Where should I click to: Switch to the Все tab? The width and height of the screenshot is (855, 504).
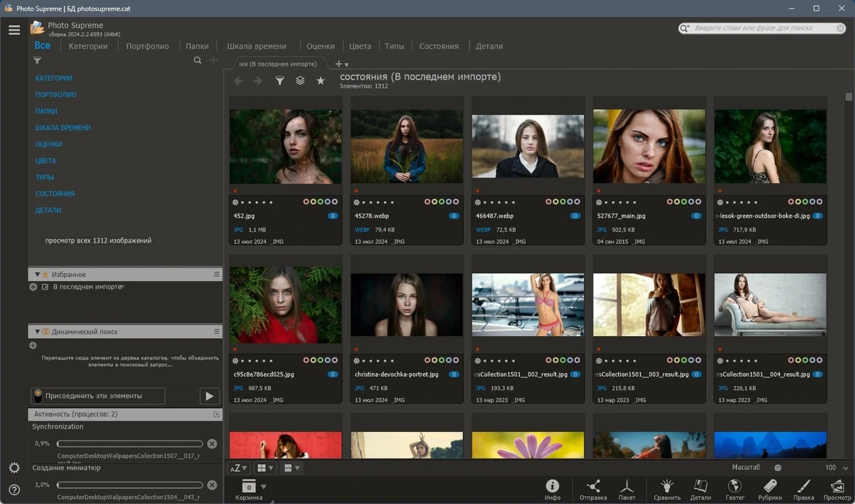(x=42, y=46)
